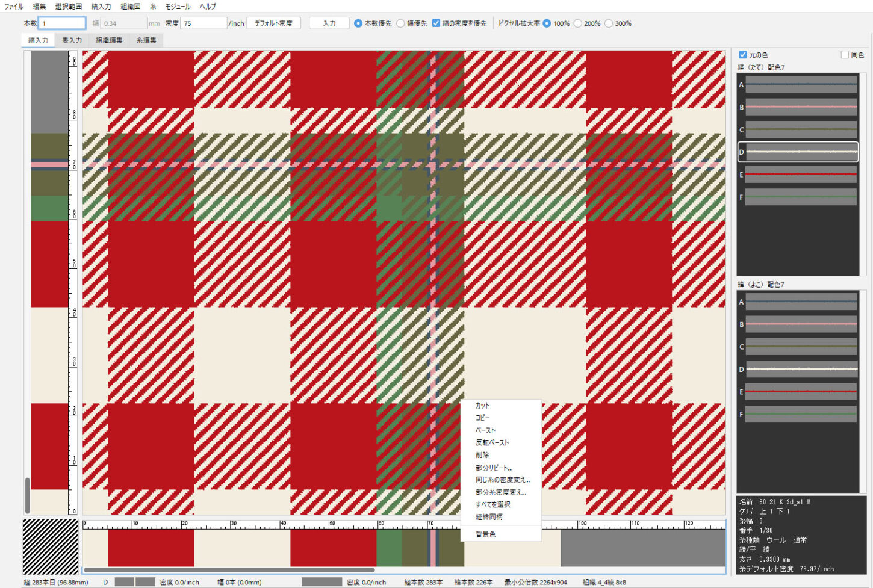Click the twill weave pattern thumbnail
Screen dimensions: 873x588
tap(51, 546)
